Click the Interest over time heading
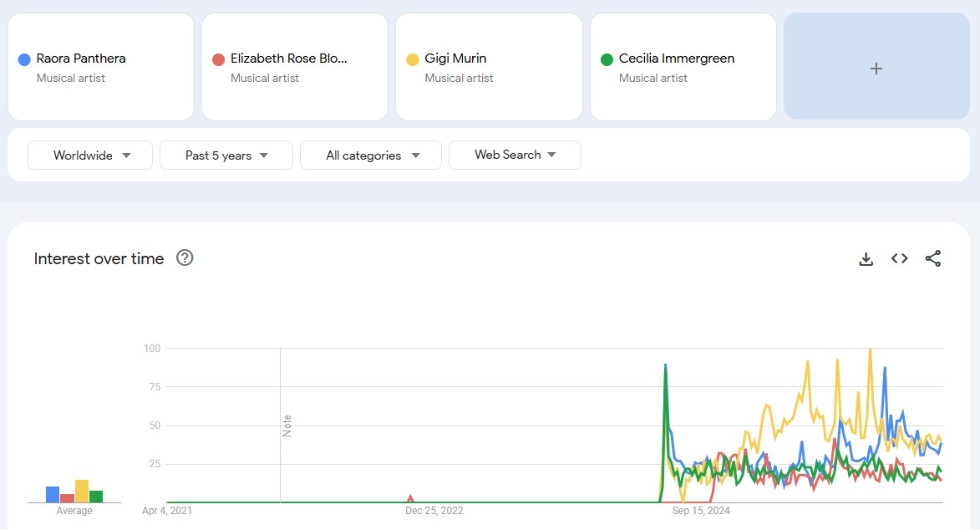The height and width of the screenshot is (530, 980). click(x=99, y=258)
